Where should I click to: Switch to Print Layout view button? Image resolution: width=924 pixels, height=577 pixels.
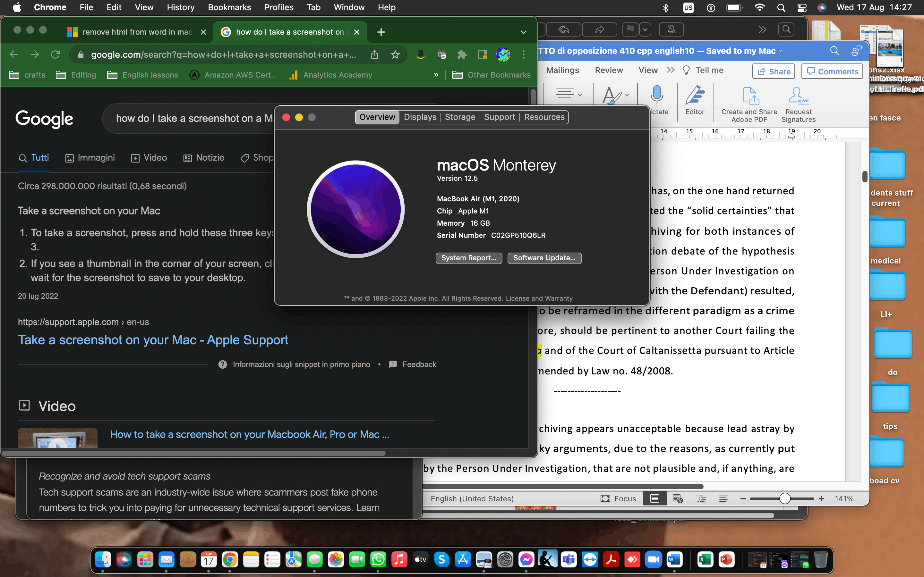click(x=654, y=498)
